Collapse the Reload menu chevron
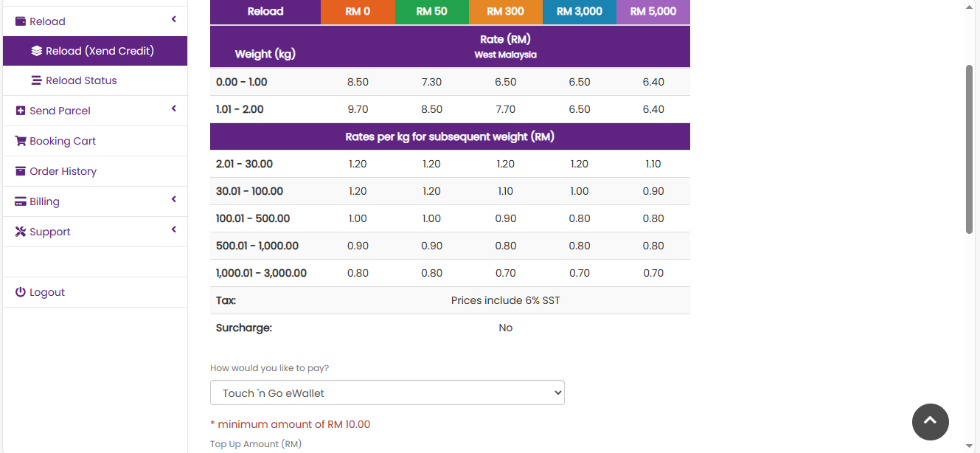Screen dimensions: 980x453 point(174,20)
